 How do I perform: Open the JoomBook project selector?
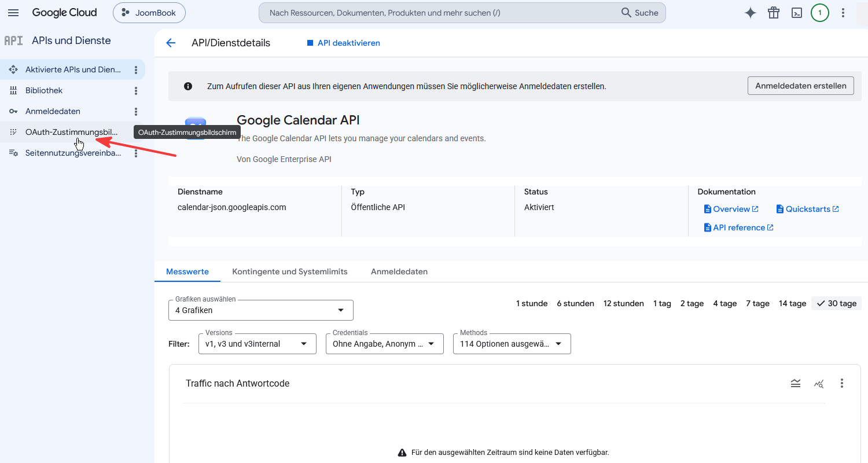coord(149,13)
